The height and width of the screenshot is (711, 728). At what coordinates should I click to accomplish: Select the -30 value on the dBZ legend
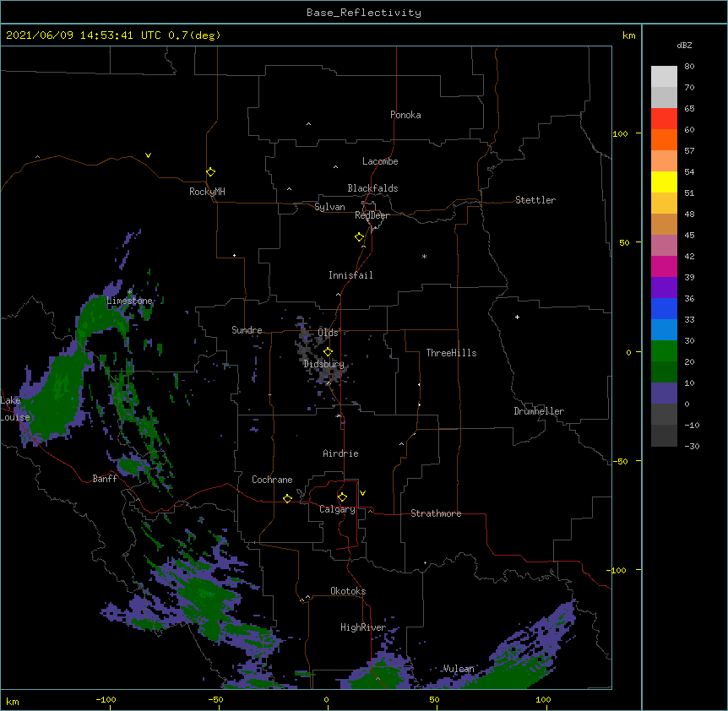(x=692, y=446)
